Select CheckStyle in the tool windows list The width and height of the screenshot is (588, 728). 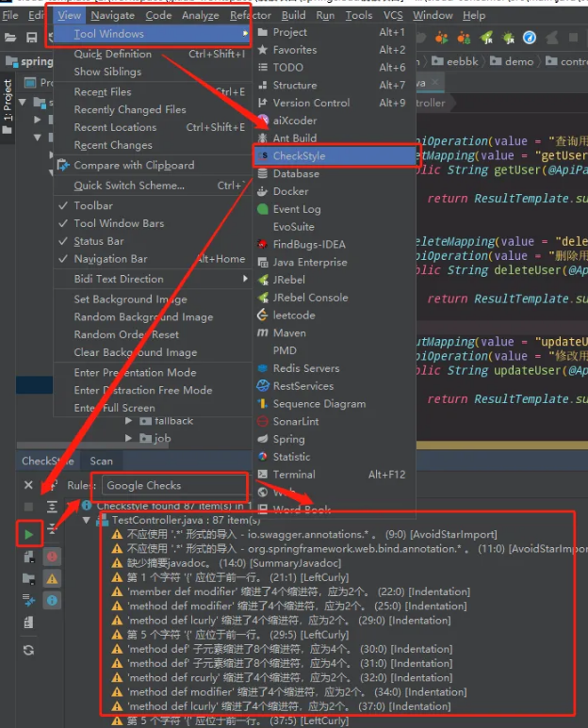click(335, 156)
